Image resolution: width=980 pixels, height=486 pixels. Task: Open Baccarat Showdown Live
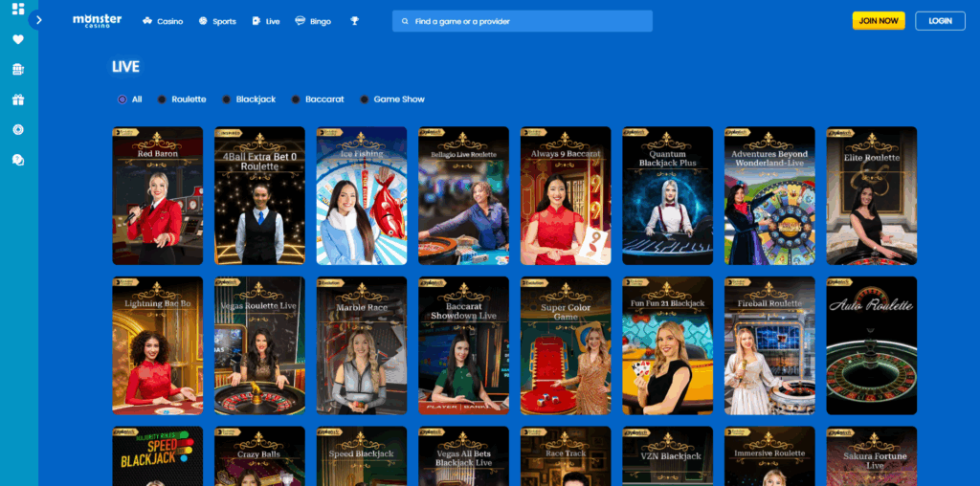coord(464,345)
